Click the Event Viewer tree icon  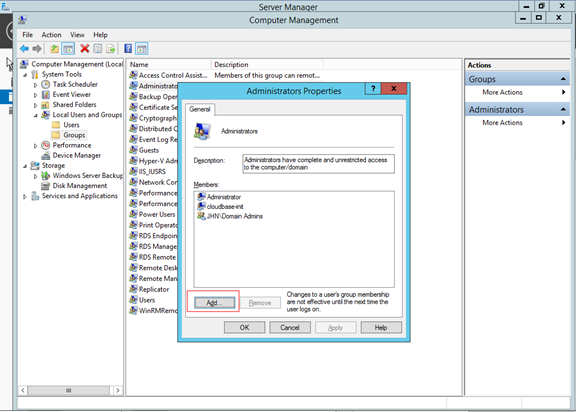pyautogui.click(x=45, y=95)
